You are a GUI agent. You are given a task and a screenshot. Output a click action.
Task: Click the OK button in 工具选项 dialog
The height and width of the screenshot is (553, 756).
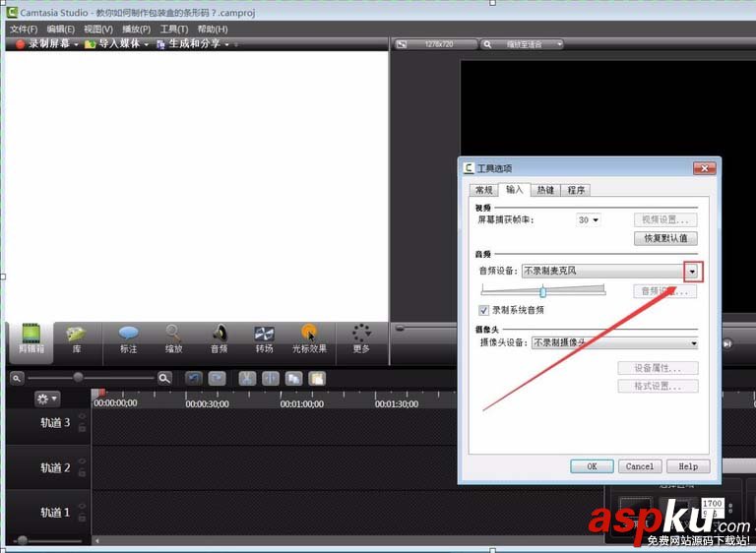pos(592,466)
